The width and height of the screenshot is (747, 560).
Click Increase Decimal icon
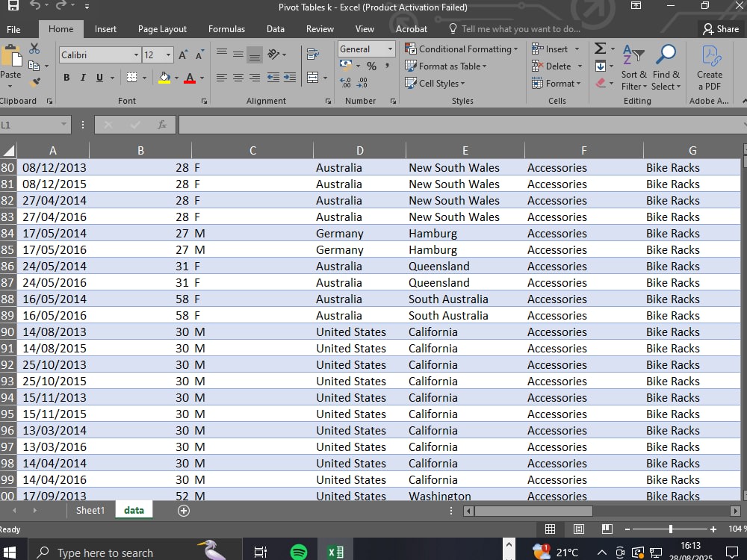[346, 83]
